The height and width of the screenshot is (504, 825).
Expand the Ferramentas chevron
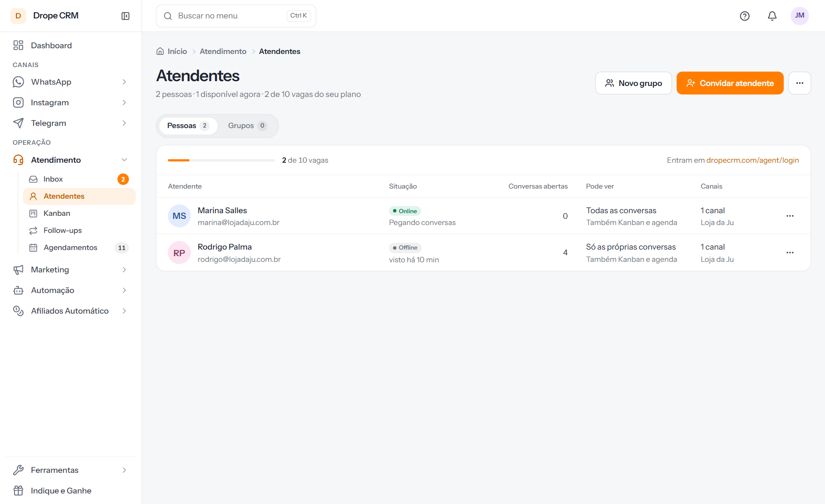pos(124,470)
